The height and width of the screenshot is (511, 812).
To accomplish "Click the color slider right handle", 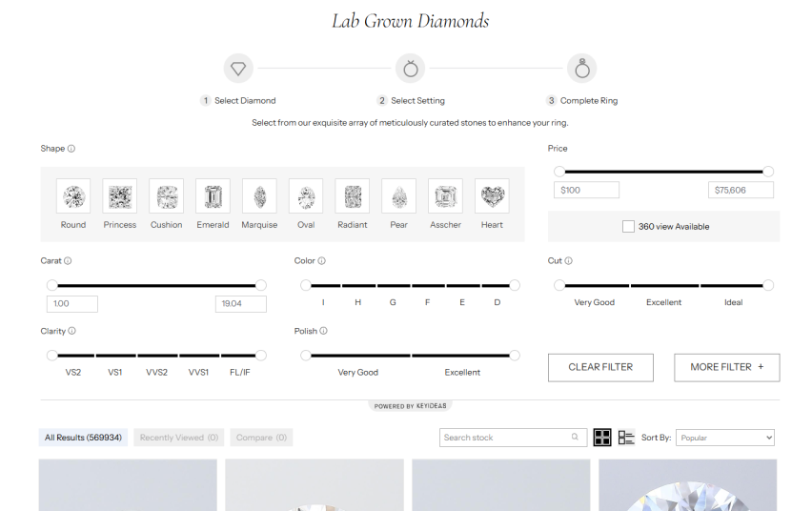I will coord(515,285).
